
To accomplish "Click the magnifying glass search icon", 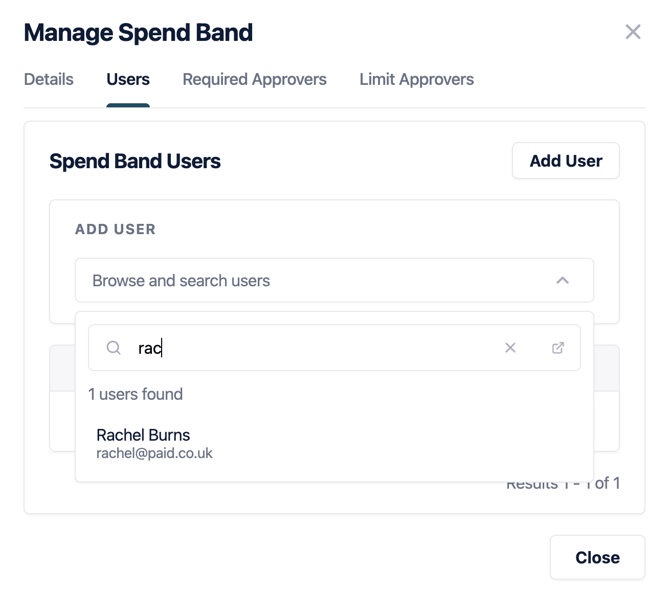I will [x=114, y=348].
